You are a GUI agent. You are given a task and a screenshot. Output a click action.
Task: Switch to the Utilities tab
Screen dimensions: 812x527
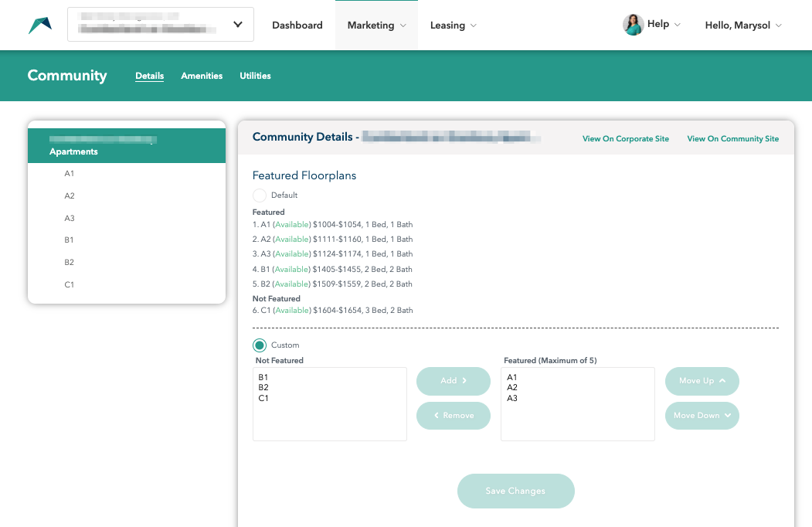click(255, 76)
